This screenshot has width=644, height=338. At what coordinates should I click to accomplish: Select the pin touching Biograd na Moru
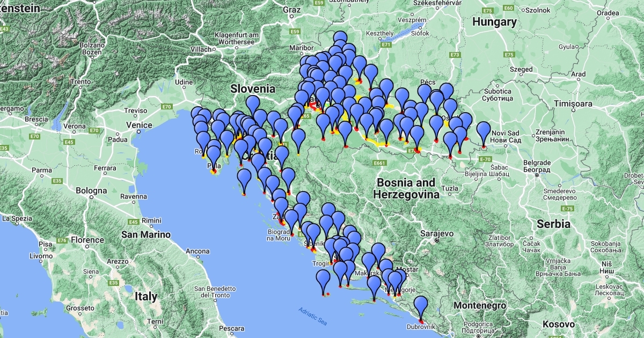291,220
